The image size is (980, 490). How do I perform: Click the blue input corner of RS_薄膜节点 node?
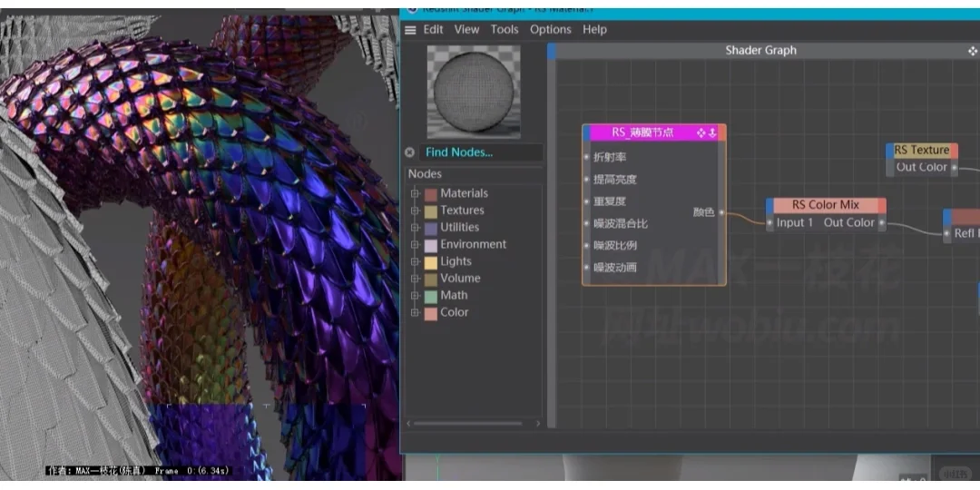[586, 132]
